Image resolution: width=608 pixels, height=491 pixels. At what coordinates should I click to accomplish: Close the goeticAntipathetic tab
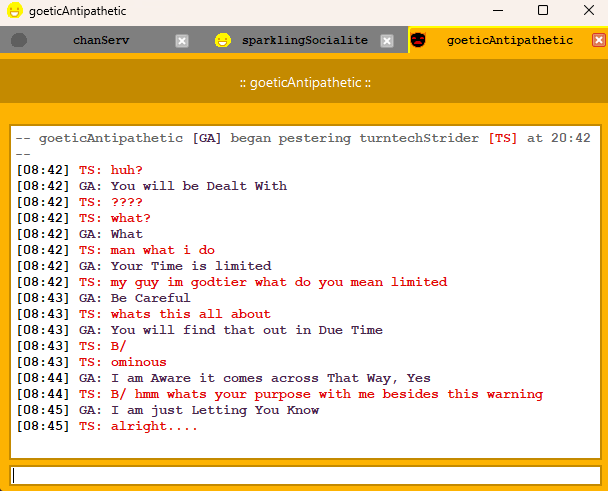click(599, 40)
